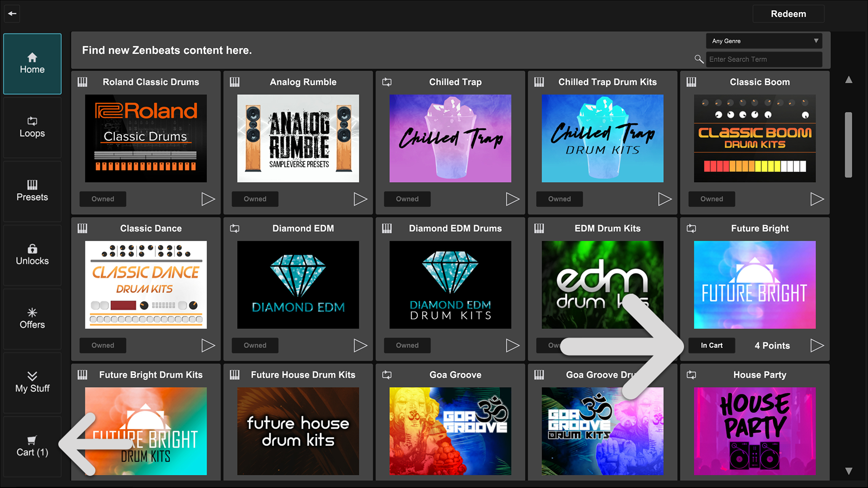Click loop icon beside House Party title

[691, 375]
